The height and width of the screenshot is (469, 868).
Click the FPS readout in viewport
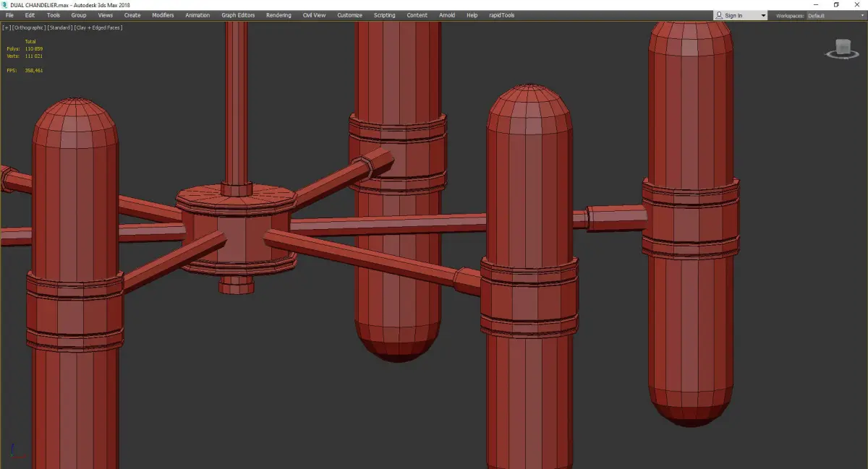[x=25, y=70]
